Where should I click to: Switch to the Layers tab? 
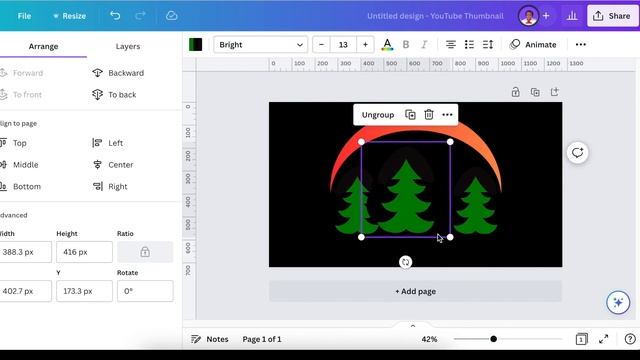tap(128, 47)
